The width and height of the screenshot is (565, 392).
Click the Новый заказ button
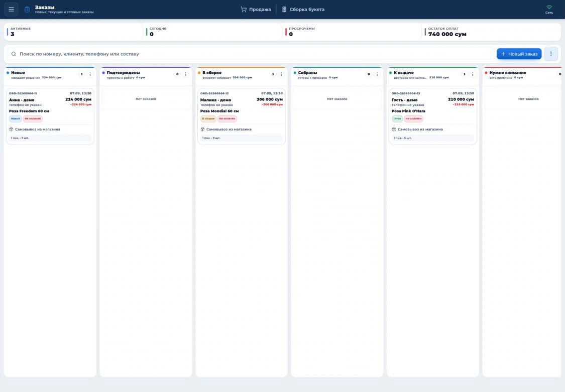(519, 54)
